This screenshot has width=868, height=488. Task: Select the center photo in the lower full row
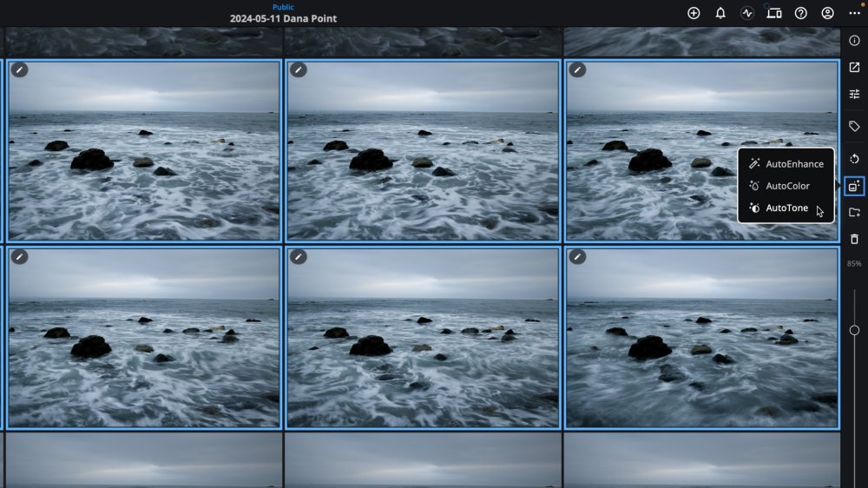tap(423, 338)
